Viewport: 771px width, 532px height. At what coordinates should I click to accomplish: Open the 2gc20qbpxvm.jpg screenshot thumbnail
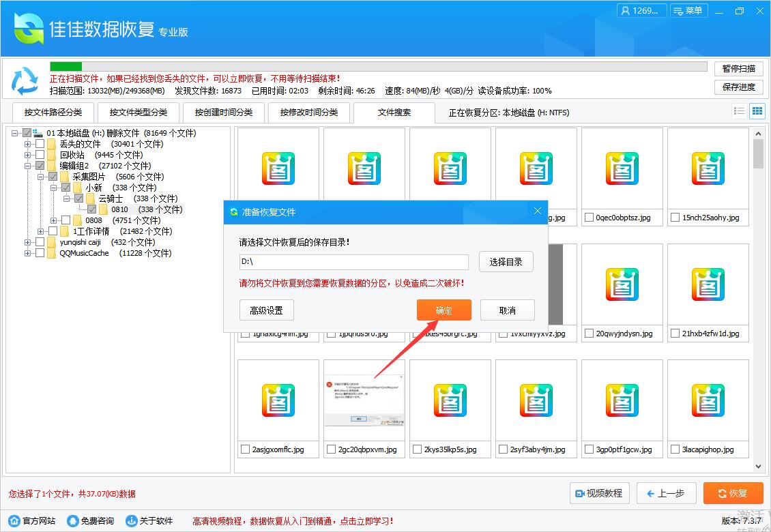pyautogui.click(x=364, y=401)
